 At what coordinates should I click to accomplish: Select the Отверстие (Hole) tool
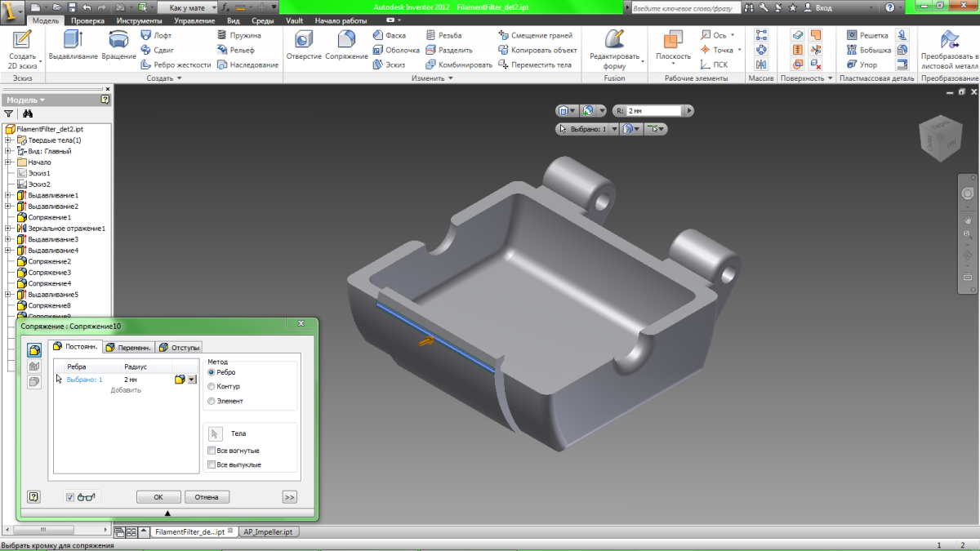click(x=304, y=45)
